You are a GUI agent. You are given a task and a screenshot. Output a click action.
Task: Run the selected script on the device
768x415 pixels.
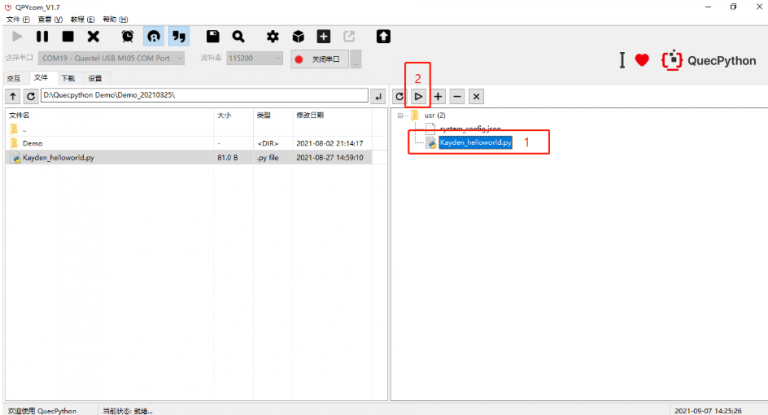click(419, 96)
